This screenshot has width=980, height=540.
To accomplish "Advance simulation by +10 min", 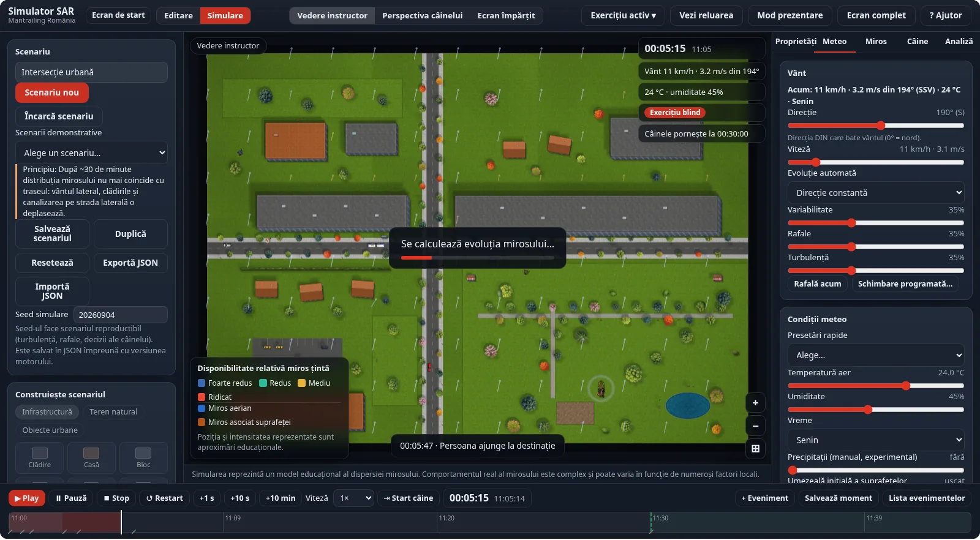I will (280, 498).
